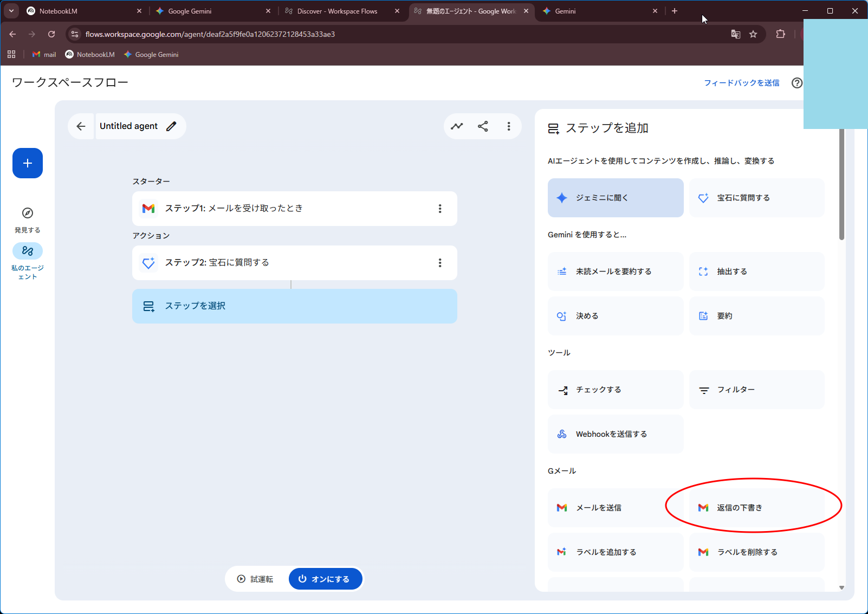
Task: Open the 発見する compass icon
Action: pos(28,213)
